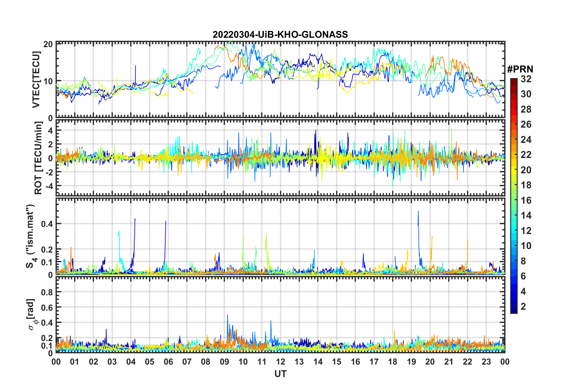Click colorbar tick label 2
The image size is (561, 392).
pyautogui.click(x=523, y=306)
